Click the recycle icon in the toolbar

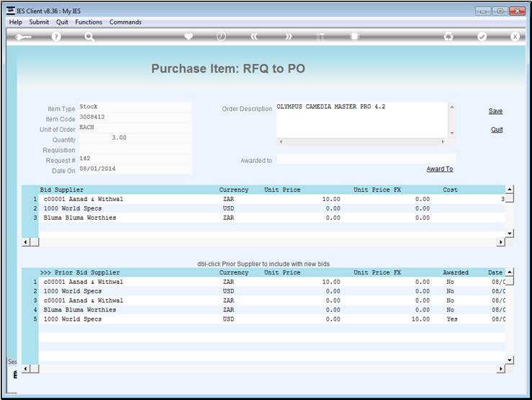click(448, 36)
